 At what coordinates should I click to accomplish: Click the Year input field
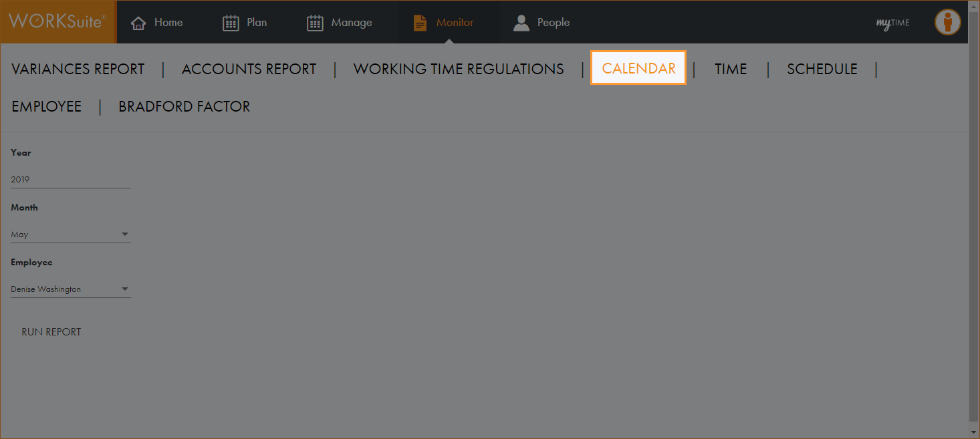70,179
